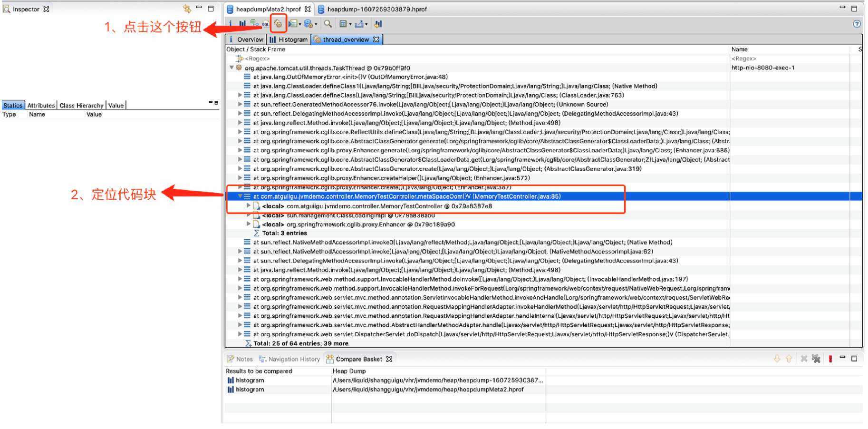This screenshot has width=868, height=429.
Task: Click the compare-to-another-heap-dump icon
Action: pos(378,24)
